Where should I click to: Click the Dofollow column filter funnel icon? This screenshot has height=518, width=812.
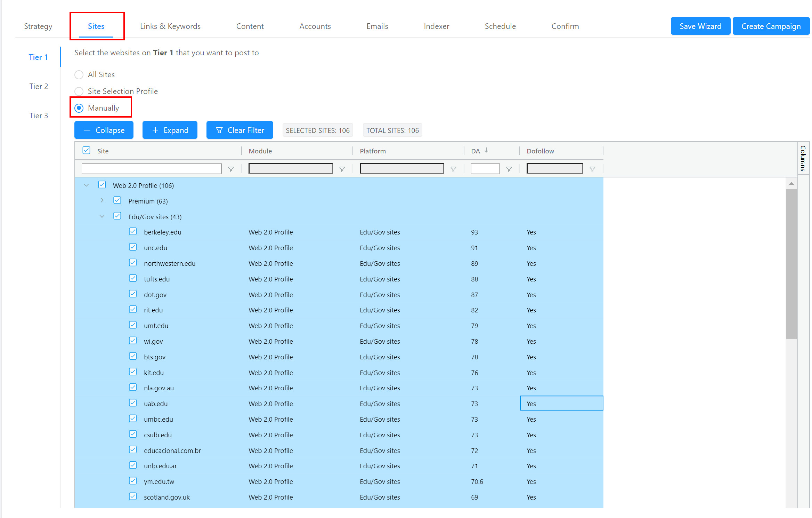(x=592, y=169)
